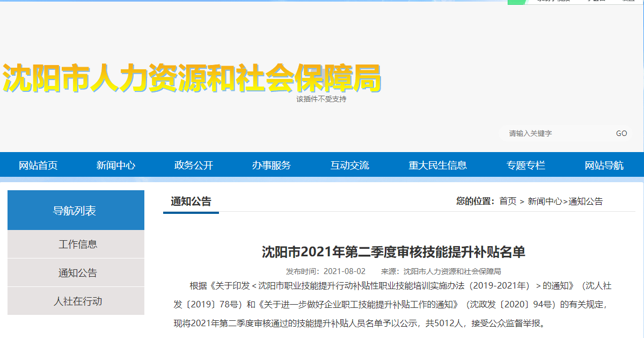The width and height of the screenshot is (644, 338).
Task: Click the 导航列表 sidebar header
Action: [75, 211]
